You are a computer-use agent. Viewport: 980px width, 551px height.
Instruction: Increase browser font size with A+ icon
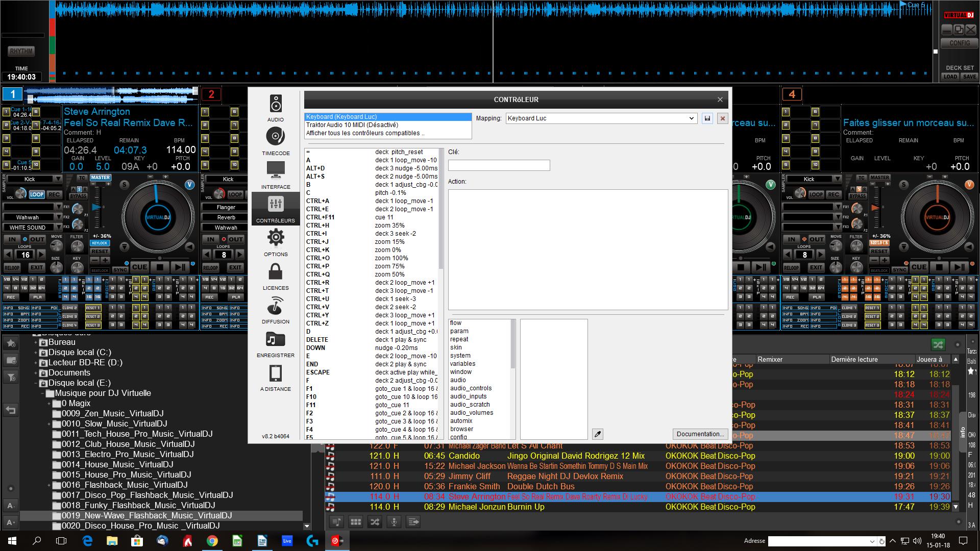coord(10,522)
